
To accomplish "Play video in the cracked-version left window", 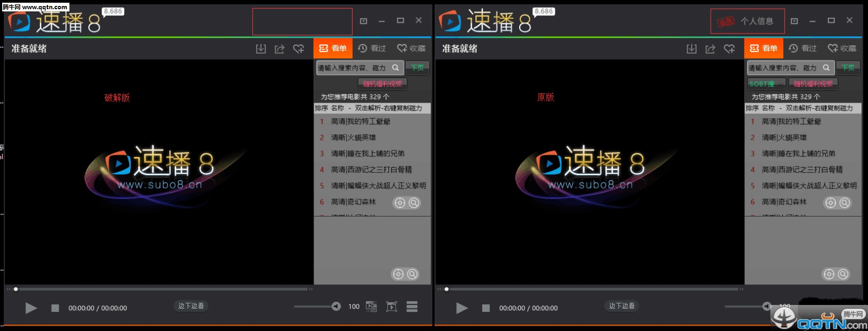I will 31,308.
